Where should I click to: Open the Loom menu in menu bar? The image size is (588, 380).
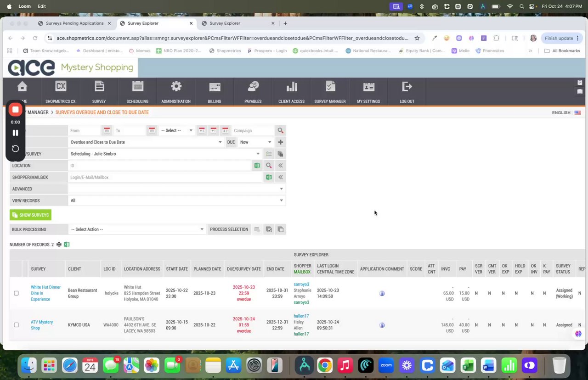pyautogui.click(x=25, y=6)
